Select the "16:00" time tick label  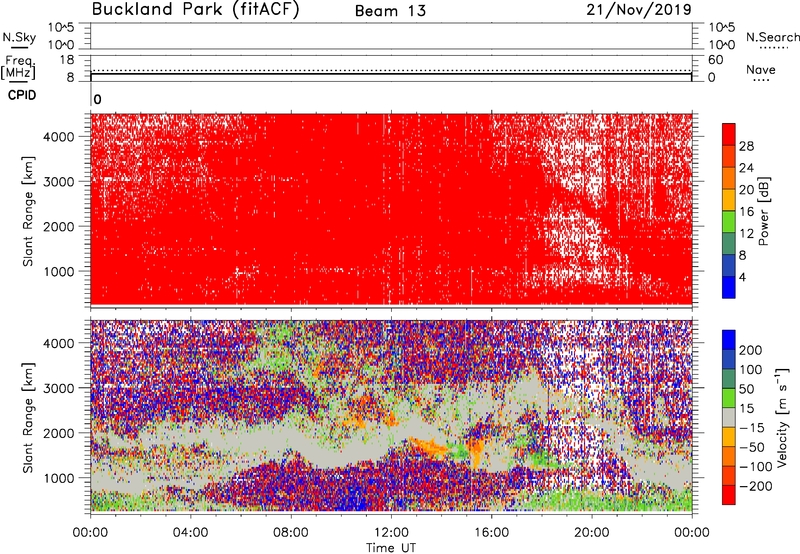coord(491,533)
